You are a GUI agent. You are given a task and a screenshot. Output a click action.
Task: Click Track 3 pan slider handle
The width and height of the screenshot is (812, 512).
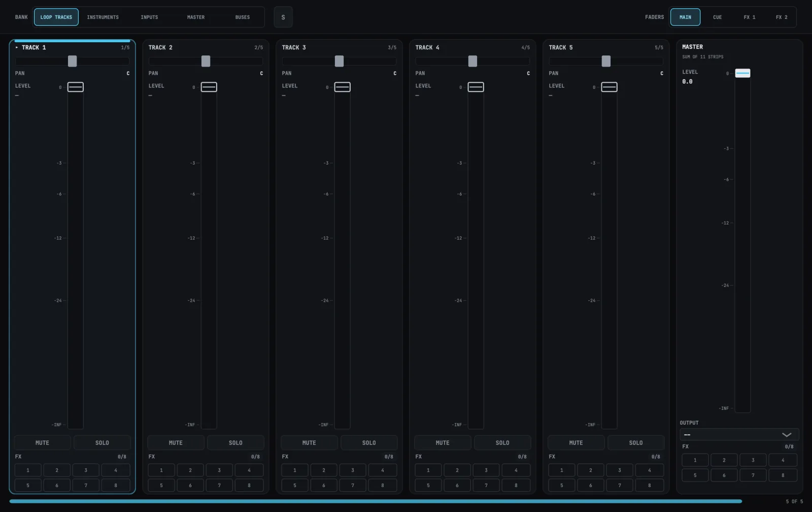pos(340,61)
